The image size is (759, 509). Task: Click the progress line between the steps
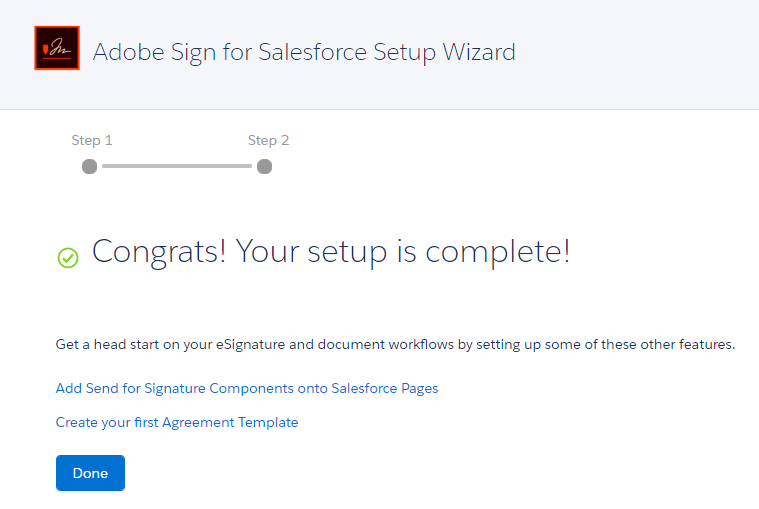[x=177, y=166]
